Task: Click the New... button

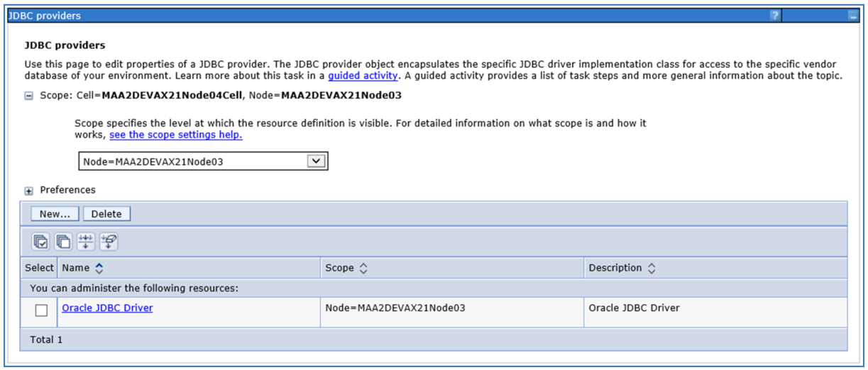Action: [55, 213]
